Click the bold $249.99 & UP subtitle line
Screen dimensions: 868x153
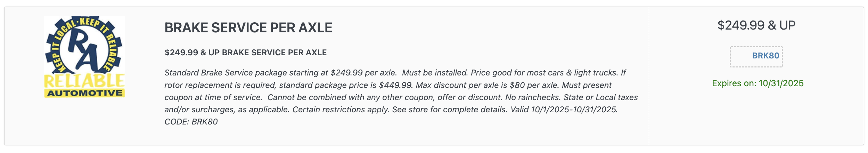245,53
